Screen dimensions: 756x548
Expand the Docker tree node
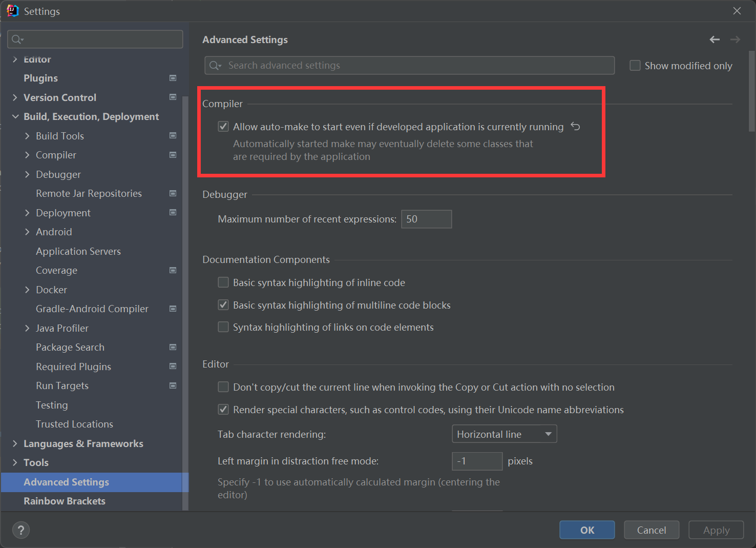27,290
